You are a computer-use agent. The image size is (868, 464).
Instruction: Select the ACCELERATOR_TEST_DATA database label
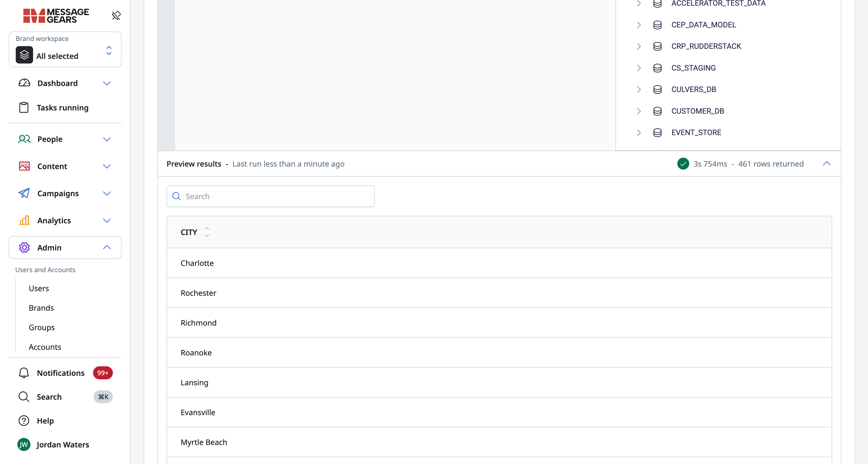pos(718,3)
